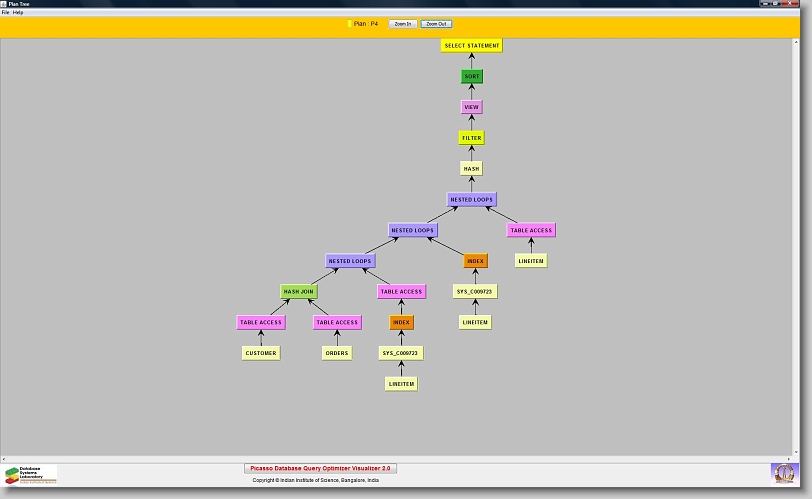Open the File menu

point(5,12)
